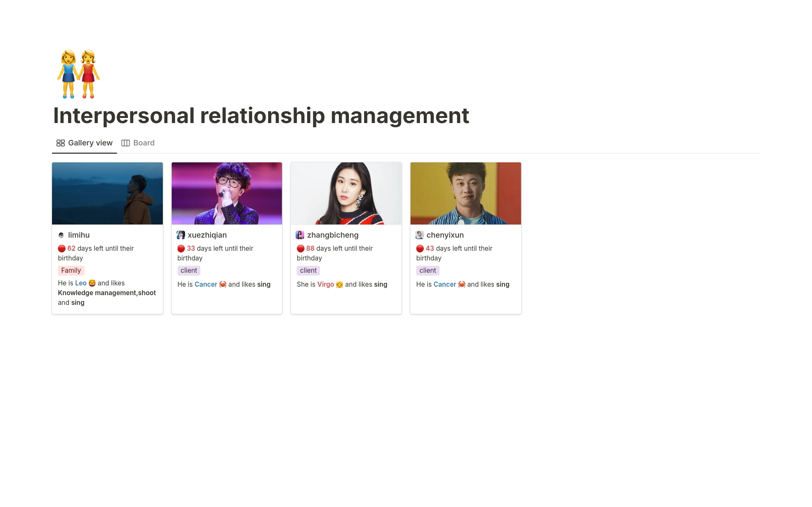Click the Gallery view grid icon
The image size is (812, 507).
[x=60, y=143]
